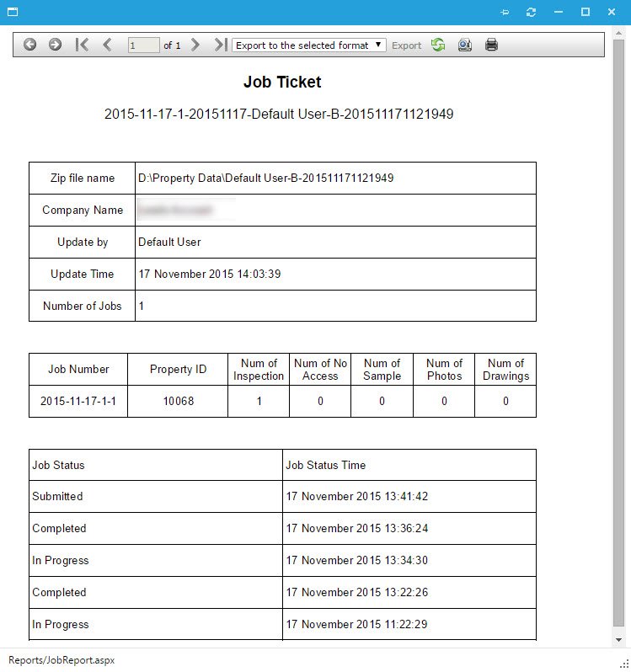Click the back navigation arrow icon
Image resolution: width=631 pixels, height=672 pixels.
(x=29, y=45)
